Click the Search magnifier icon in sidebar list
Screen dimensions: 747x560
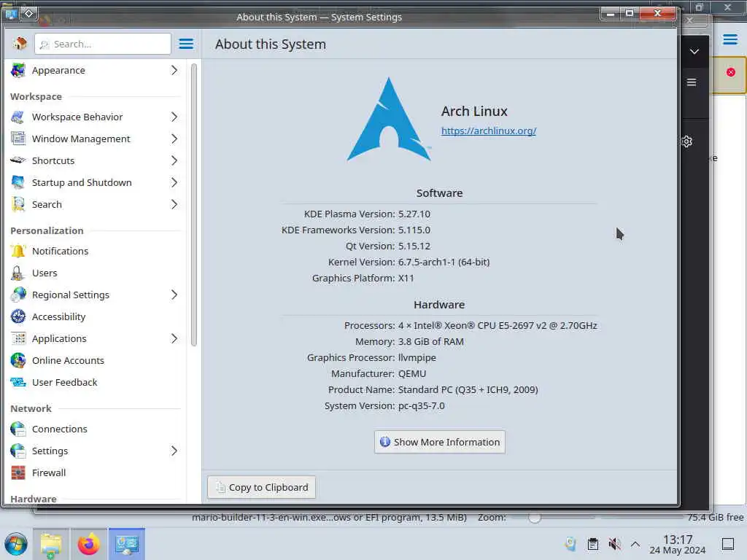click(x=18, y=204)
